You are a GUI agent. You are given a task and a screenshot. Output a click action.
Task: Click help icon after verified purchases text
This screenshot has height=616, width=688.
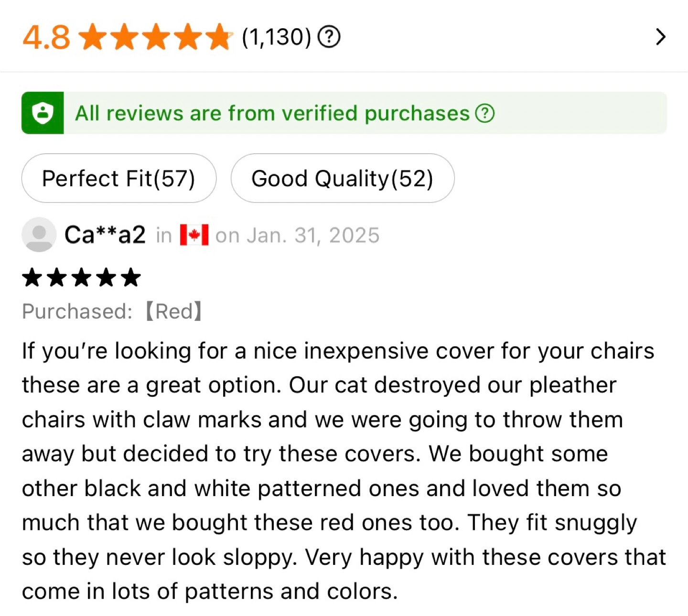(x=485, y=114)
